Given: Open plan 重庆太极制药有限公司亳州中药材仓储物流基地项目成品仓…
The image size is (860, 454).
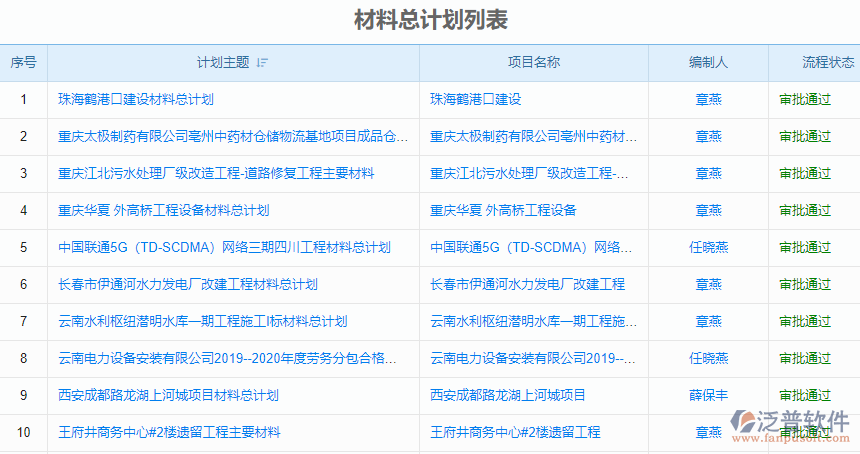Looking at the screenshot, I should point(233,137).
